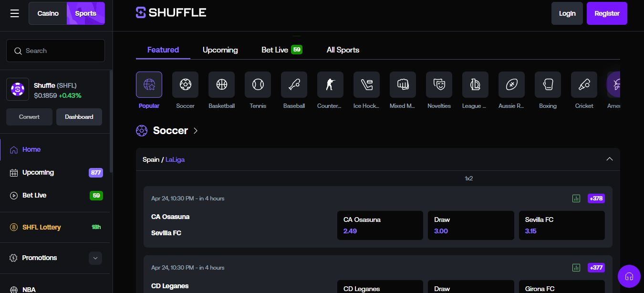Open the Ice Hockey category

tap(366, 84)
